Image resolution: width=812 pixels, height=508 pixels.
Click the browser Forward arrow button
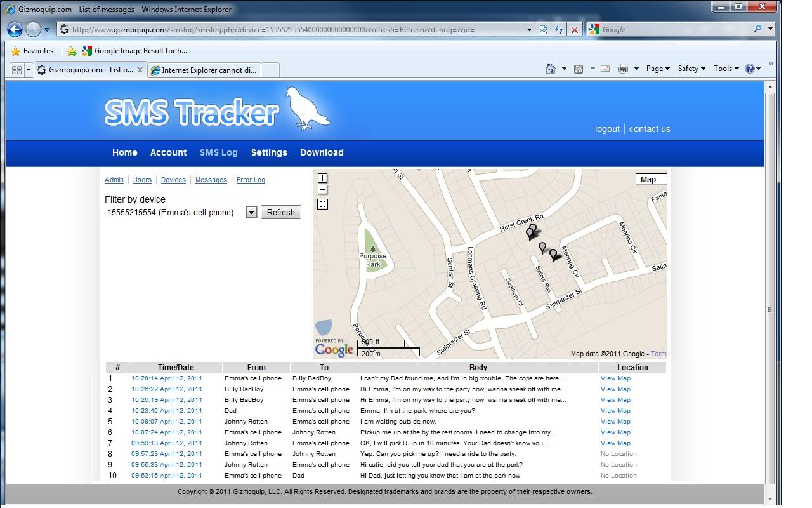pos(33,29)
